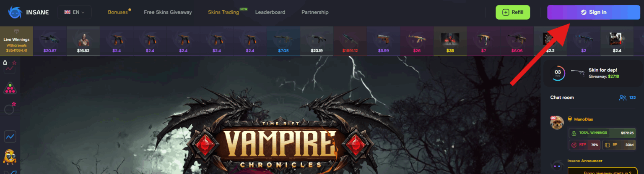The width and height of the screenshot is (644, 174).
Task: Click the green Refill button
Action: tap(513, 12)
